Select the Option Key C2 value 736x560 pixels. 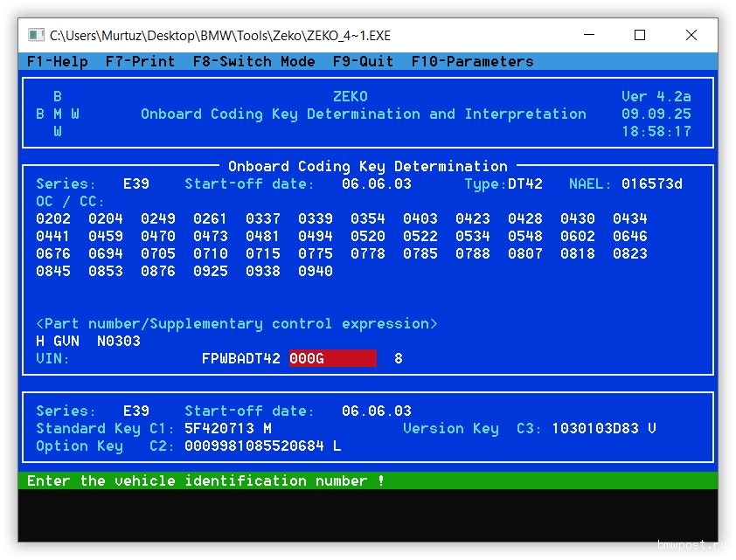pos(253,446)
